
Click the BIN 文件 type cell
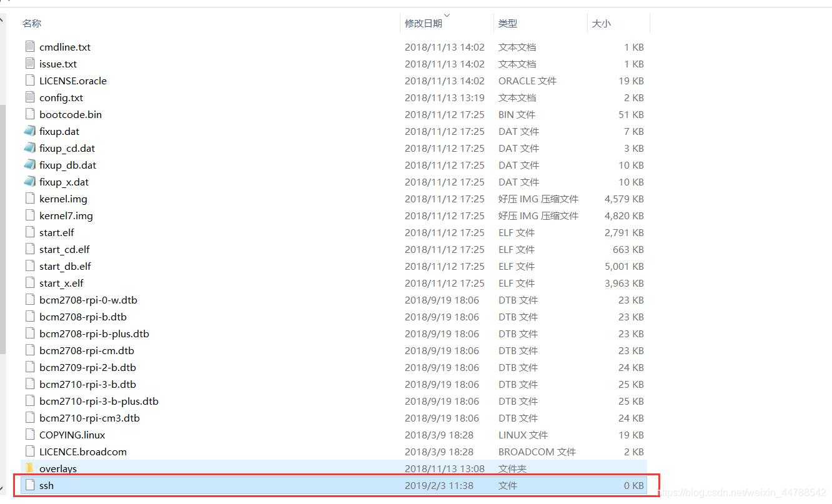[x=517, y=114]
